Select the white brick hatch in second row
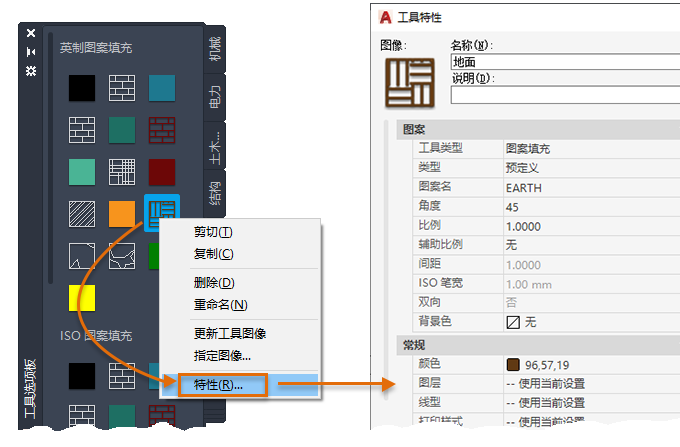Screen dimensions: 680x447 point(82,130)
